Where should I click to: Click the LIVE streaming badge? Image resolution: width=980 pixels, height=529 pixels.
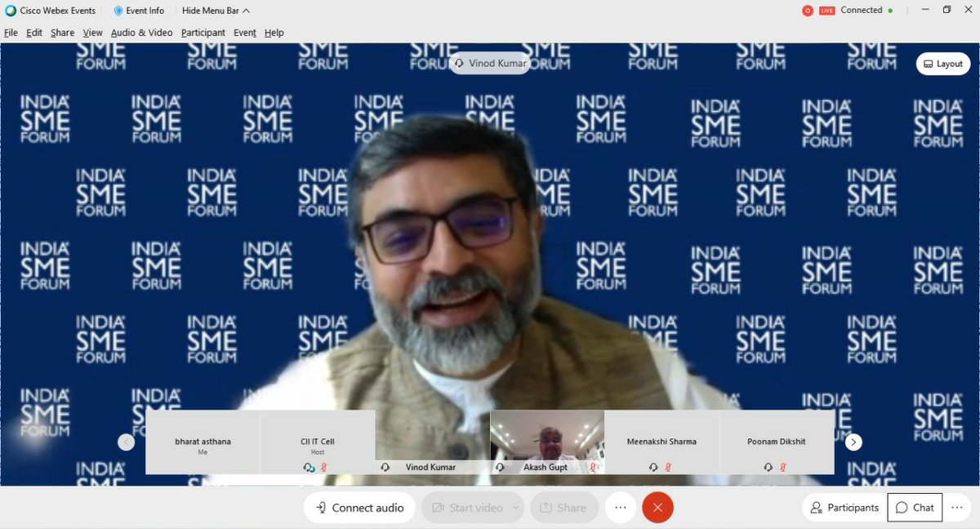[x=826, y=11]
